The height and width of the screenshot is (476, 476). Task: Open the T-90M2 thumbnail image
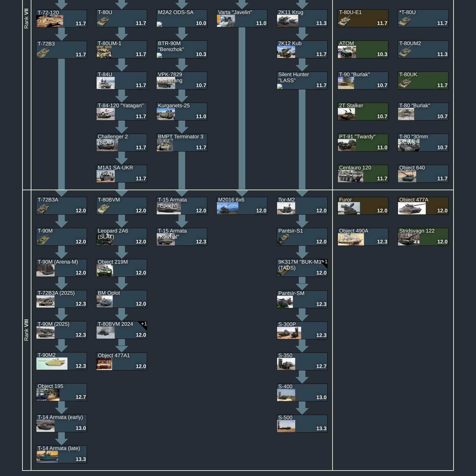tap(52, 364)
